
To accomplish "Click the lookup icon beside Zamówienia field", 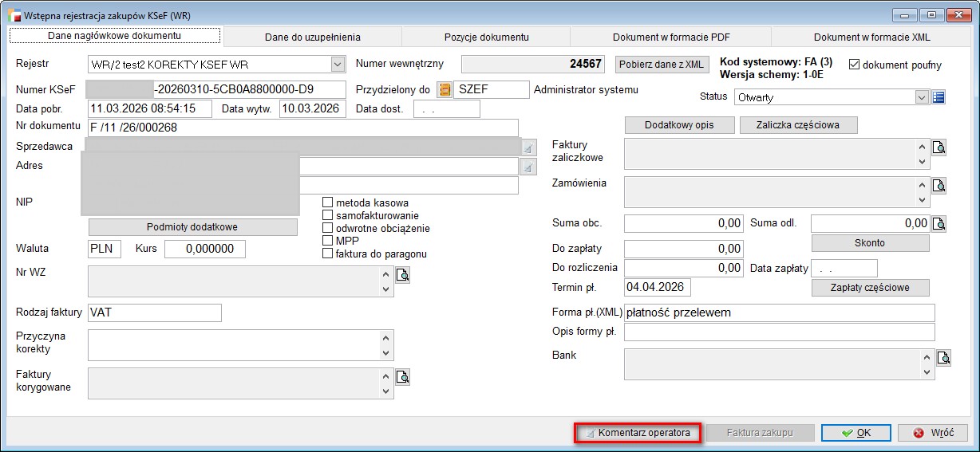I will point(939,186).
